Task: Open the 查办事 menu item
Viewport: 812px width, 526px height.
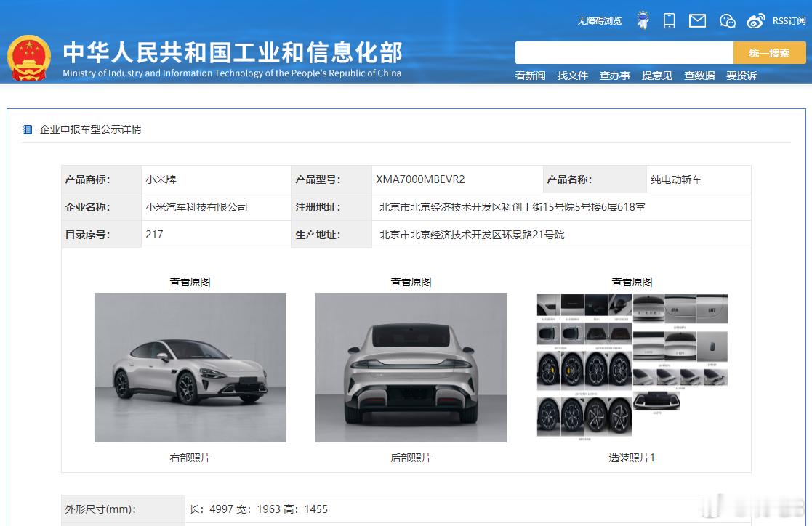Action: [615, 76]
